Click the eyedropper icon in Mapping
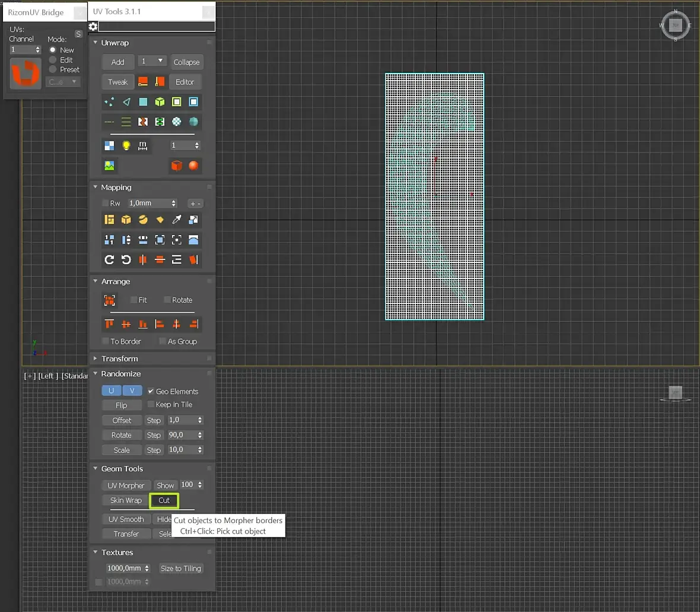This screenshot has width=700, height=612. pyautogui.click(x=176, y=220)
